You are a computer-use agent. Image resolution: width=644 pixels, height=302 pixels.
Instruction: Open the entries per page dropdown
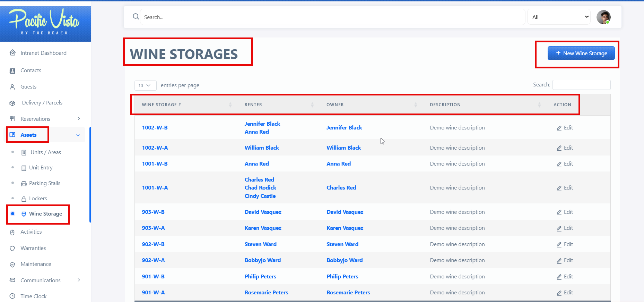click(145, 85)
